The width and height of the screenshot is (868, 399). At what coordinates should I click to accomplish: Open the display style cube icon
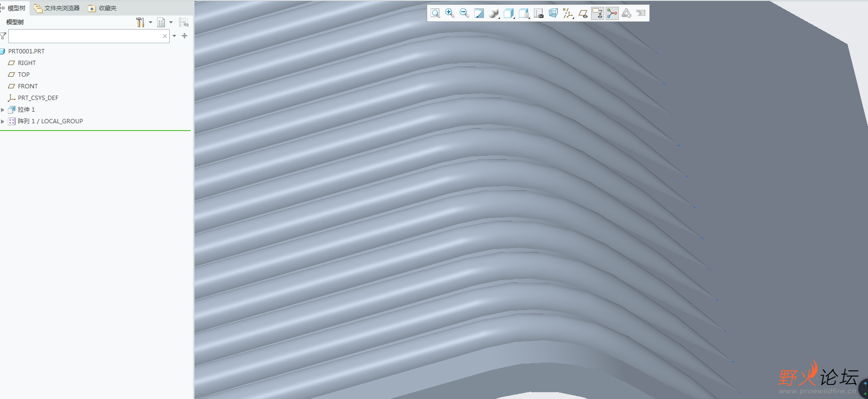(x=509, y=14)
